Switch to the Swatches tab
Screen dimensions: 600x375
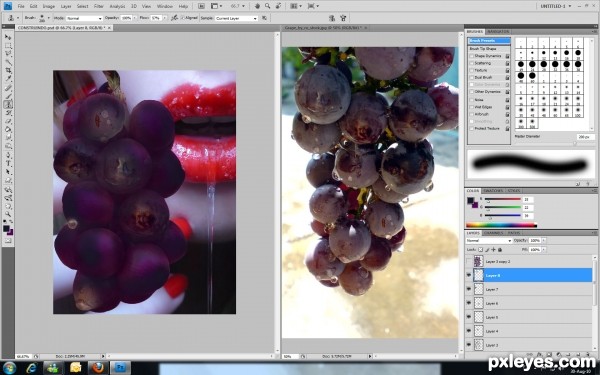pos(492,191)
